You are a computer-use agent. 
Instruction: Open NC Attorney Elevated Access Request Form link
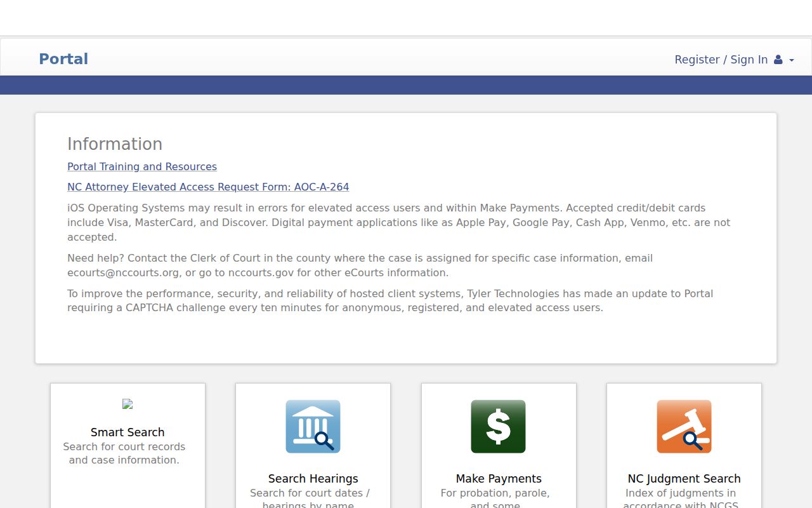(x=208, y=187)
